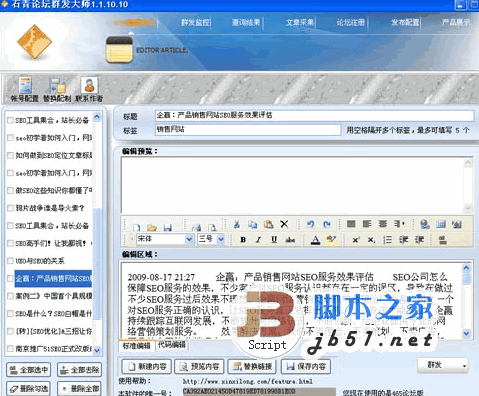479x396 pixels.
Task: Click the paste clipboard icon
Action: click(268, 224)
